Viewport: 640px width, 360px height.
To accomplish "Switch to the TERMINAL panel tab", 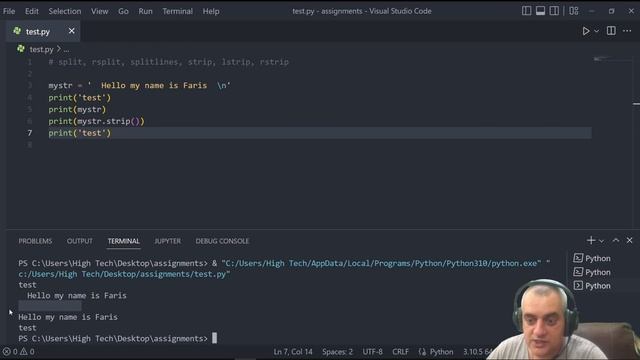I will pyautogui.click(x=124, y=241).
